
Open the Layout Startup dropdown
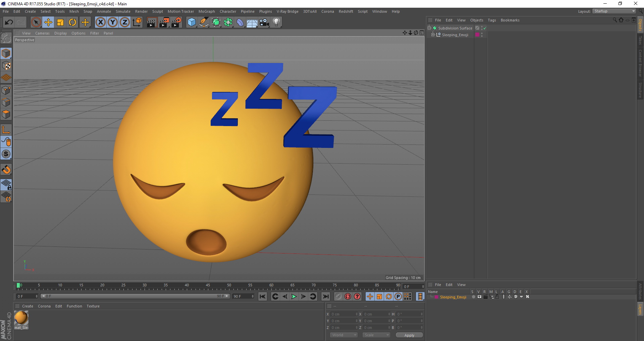point(614,11)
